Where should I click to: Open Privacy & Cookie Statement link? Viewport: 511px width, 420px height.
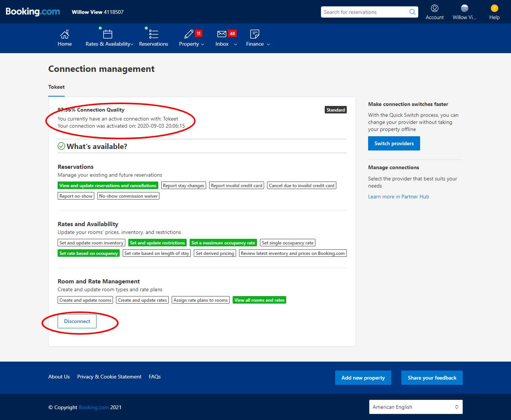pyautogui.click(x=109, y=377)
